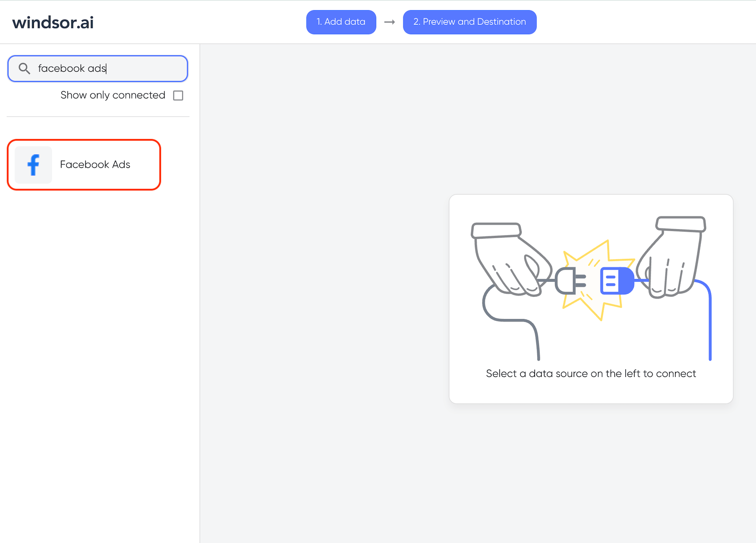Click the arrow between the two steps
The width and height of the screenshot is (756, 543).
(x=389, y=22)
